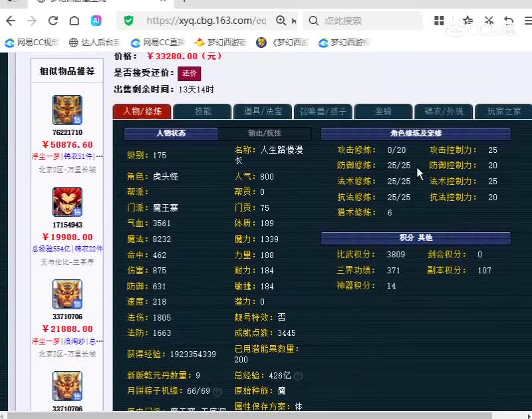Click the 比武积分 value 3809
This screenshot has height=419, width=532.
click(x=396, y=255)
